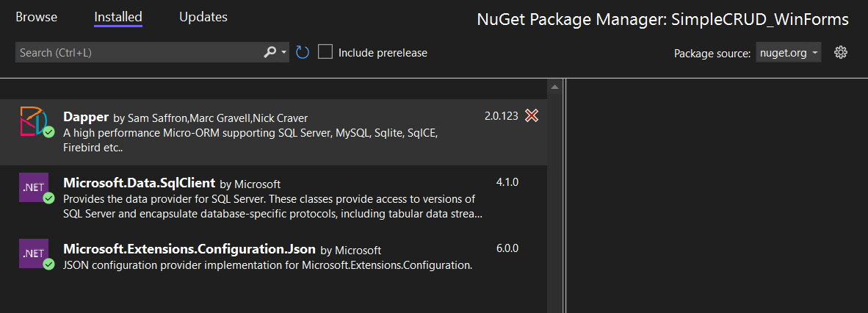
Task: Expand the search options dropdown arrow
Action: click(x=284, y=52)
